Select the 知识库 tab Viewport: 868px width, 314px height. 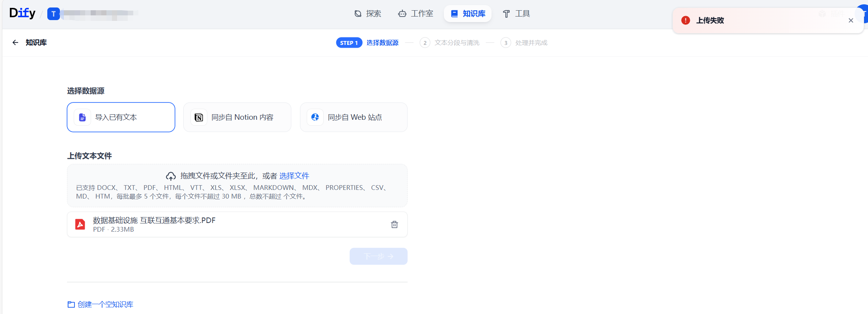point(468,14)
